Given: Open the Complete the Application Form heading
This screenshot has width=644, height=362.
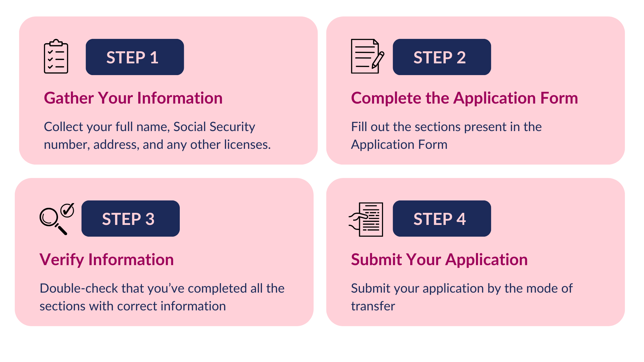Looking at the screenshot, I should pyautogui.click(x=464, y=98).
